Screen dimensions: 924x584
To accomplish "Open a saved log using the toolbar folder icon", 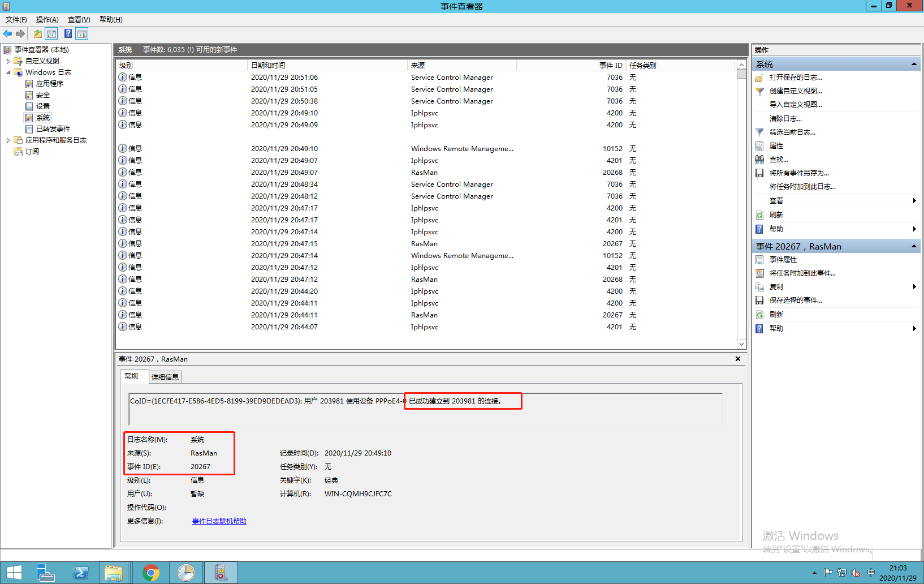I will (37, 33).
